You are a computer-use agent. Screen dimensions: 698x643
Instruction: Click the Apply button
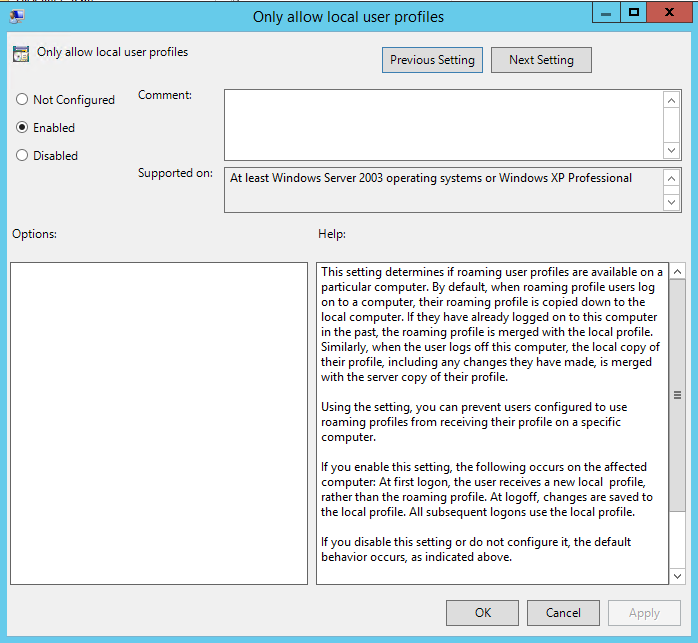pyautogui.click(x=644, y=613)
